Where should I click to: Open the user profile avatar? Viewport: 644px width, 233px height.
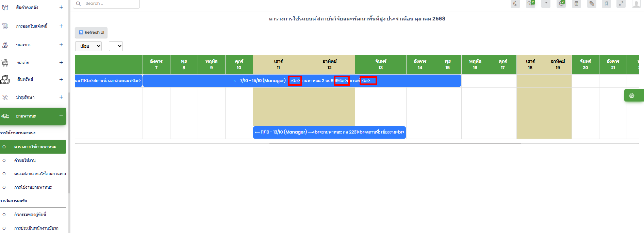coord(636,4)
